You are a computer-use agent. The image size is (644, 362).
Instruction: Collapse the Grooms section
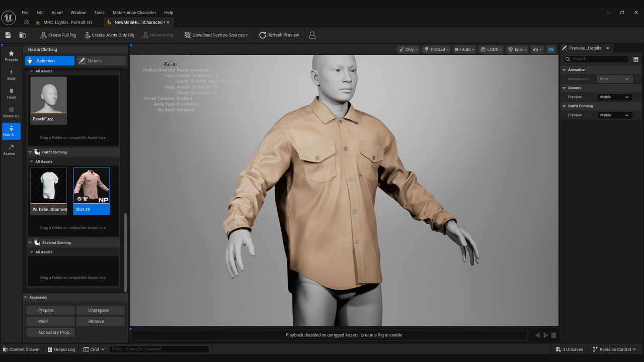[x=565, y=88]
